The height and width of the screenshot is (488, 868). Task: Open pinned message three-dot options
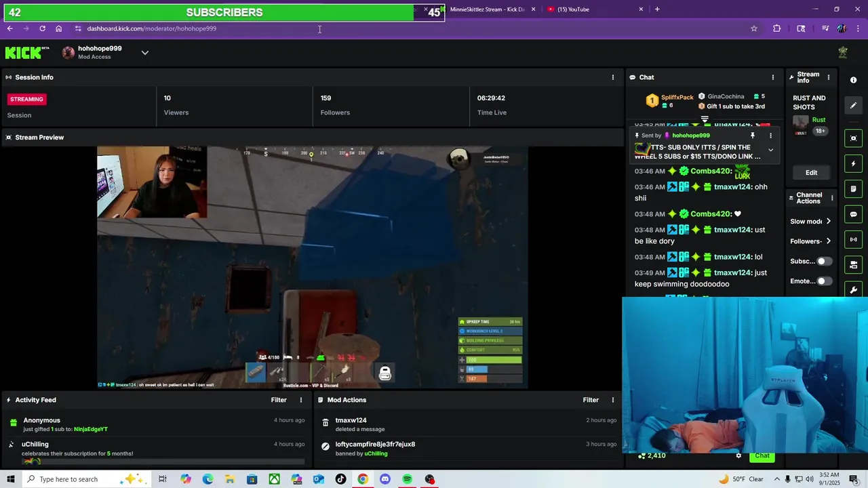tap(770, 136)
